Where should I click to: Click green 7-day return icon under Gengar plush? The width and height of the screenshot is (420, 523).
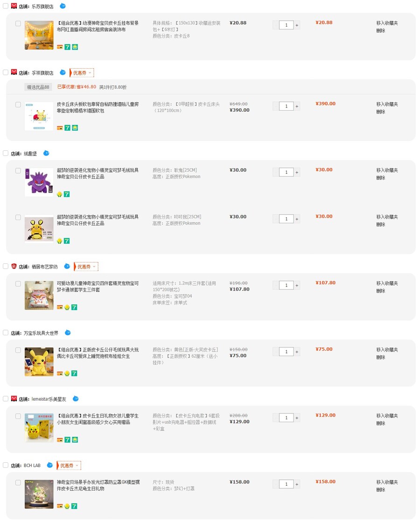67,194
